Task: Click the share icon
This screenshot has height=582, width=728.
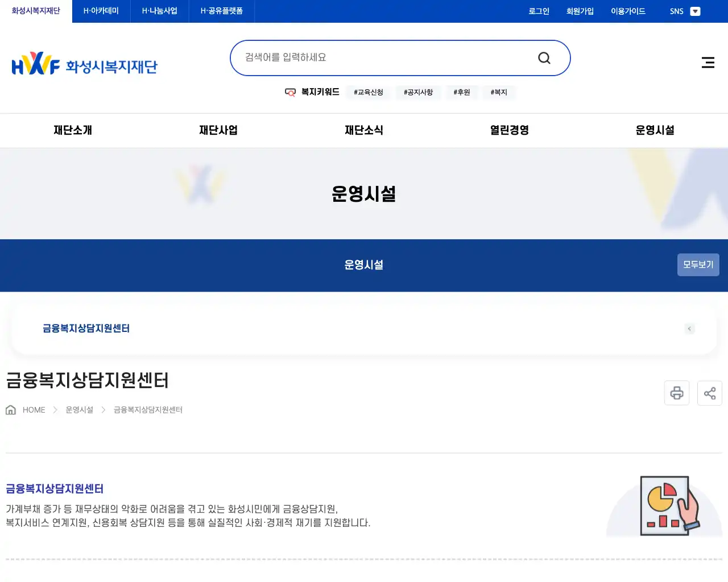Action: [709, 393]
